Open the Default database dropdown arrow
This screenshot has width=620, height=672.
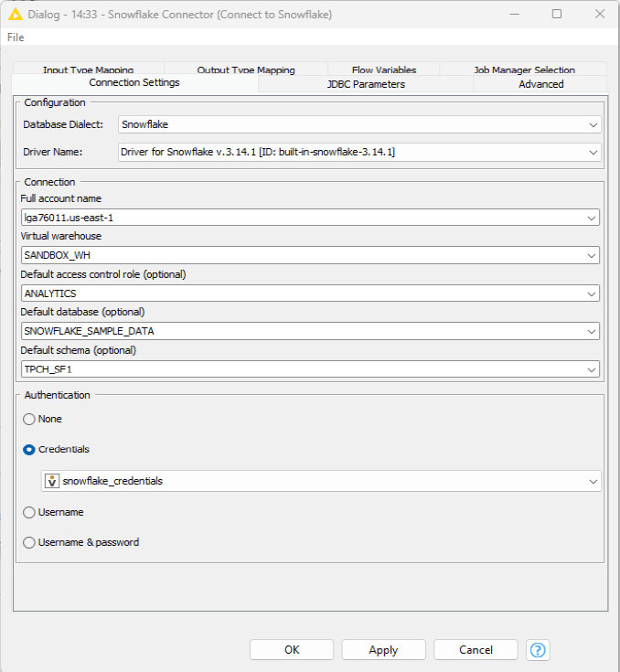click(592, 331)
